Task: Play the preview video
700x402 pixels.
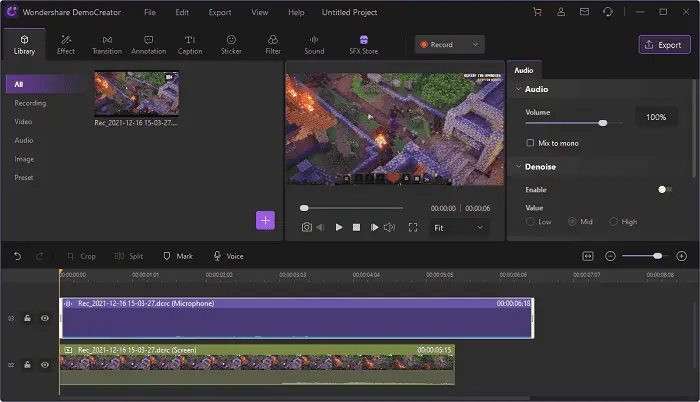Action: point(339,227)
